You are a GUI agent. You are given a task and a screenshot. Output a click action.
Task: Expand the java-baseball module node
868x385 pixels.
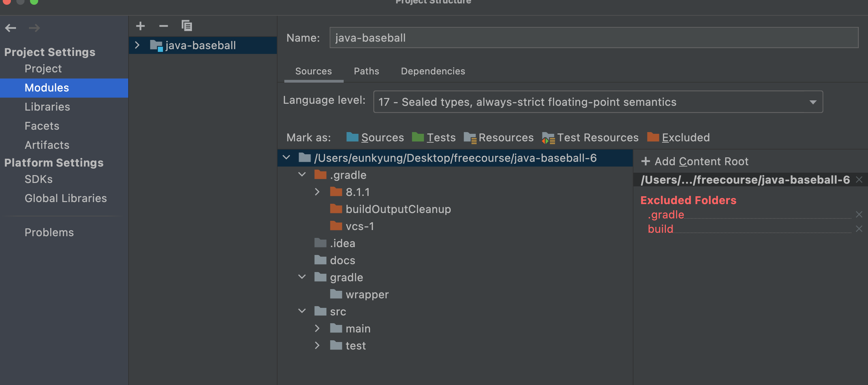(x=137, y=45)
